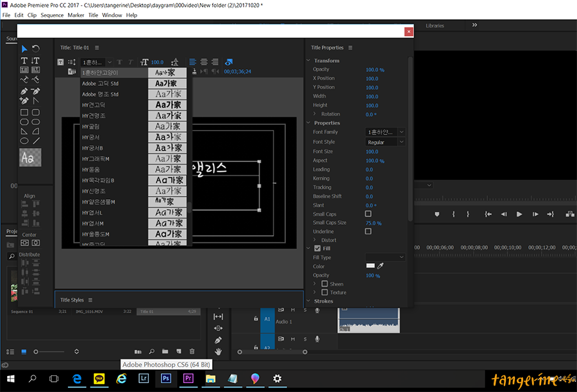
Task: Choose Adobe 고딕 Std font from list
Action: coord(133,83)
